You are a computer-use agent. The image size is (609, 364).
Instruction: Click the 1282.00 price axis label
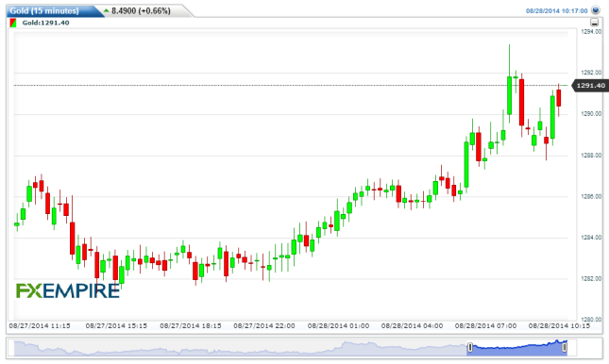(591, 278)
